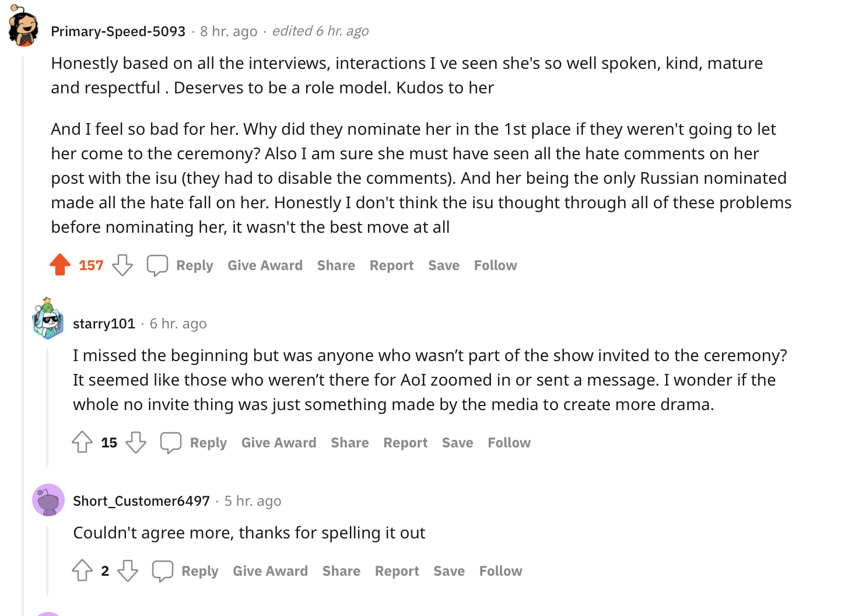Open Short_Customer6497's purple avatar
Screen dimensions: 848x616
click(48, 500)
